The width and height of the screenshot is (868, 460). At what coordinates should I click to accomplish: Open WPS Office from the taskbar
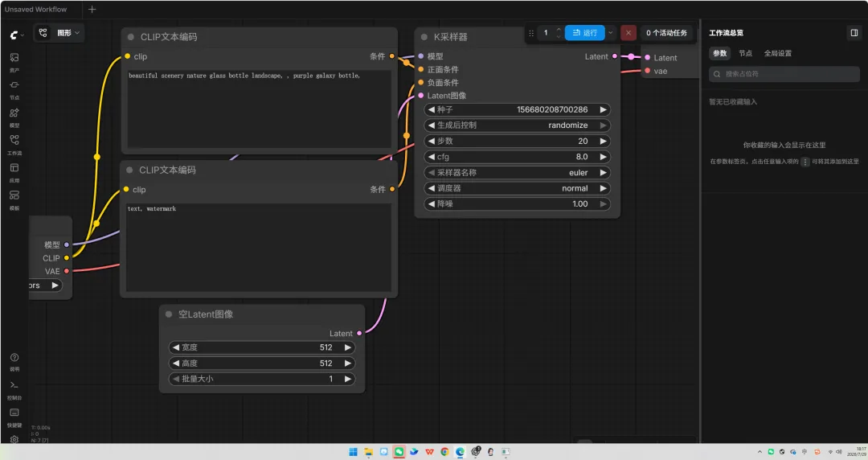pyautogui.click(x=429, y=452)
